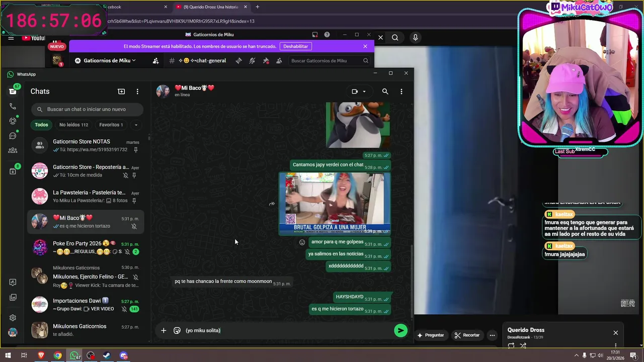Switch to 'Querido Dross' browser tab
Viewport: 644px width, 362px height.
point(210,7)
